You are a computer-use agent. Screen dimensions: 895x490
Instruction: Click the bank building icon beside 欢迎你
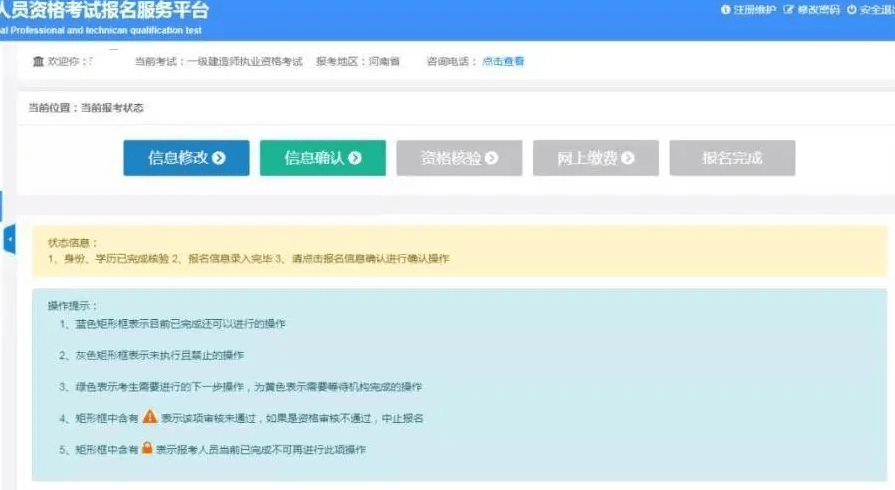click(x=38, y=61)
